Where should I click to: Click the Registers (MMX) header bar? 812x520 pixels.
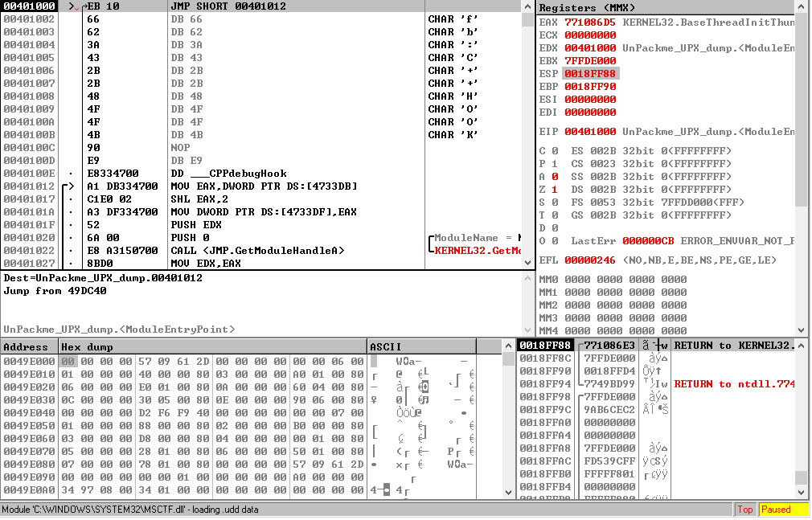point(665,8)
